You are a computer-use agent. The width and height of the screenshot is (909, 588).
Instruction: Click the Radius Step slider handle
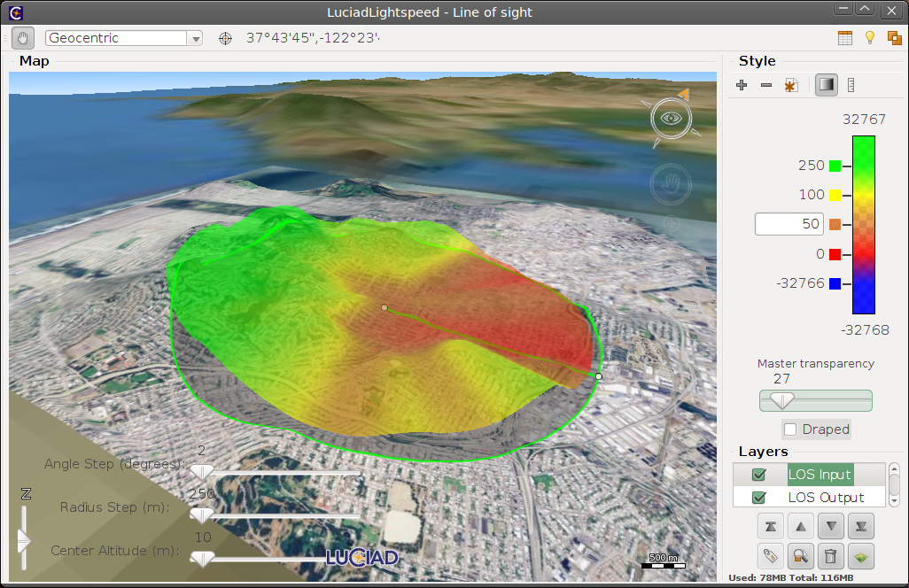[202, 515]
